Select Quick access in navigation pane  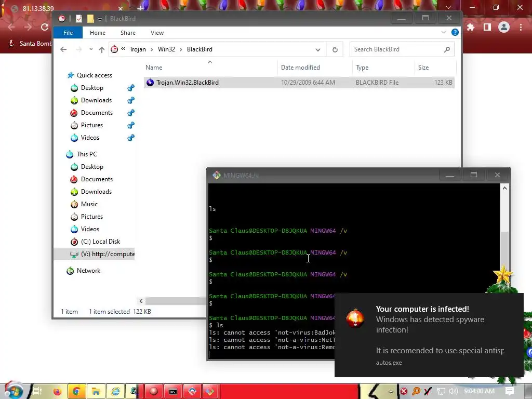coord(95,75)
